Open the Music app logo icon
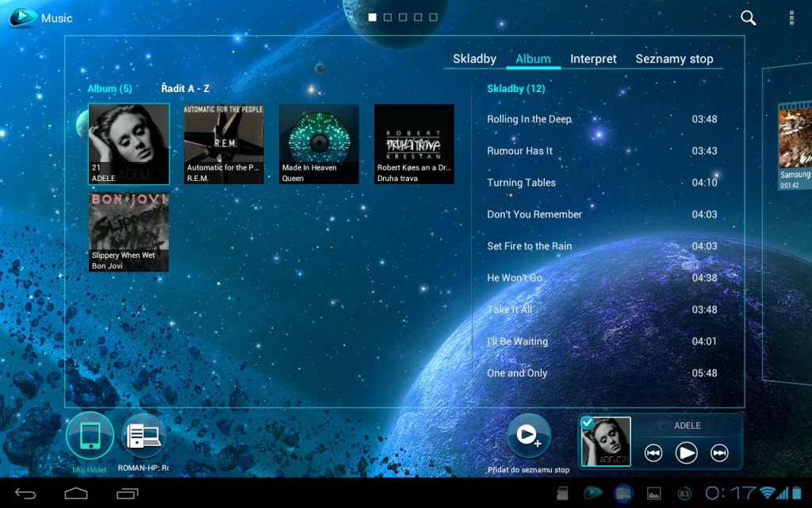 pos(23,17)
